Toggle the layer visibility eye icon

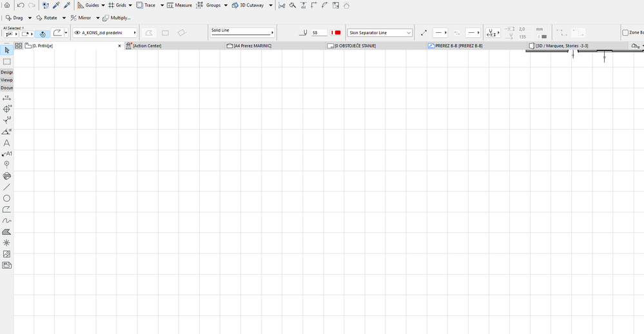tap(77, 33)
